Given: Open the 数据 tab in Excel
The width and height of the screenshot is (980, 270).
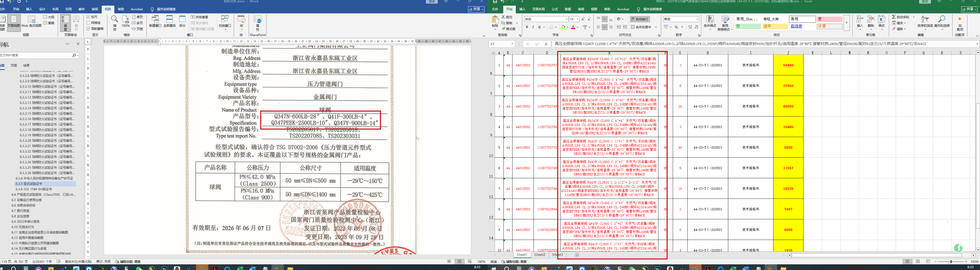Looking at the screenshot, I should click(568, 9).
